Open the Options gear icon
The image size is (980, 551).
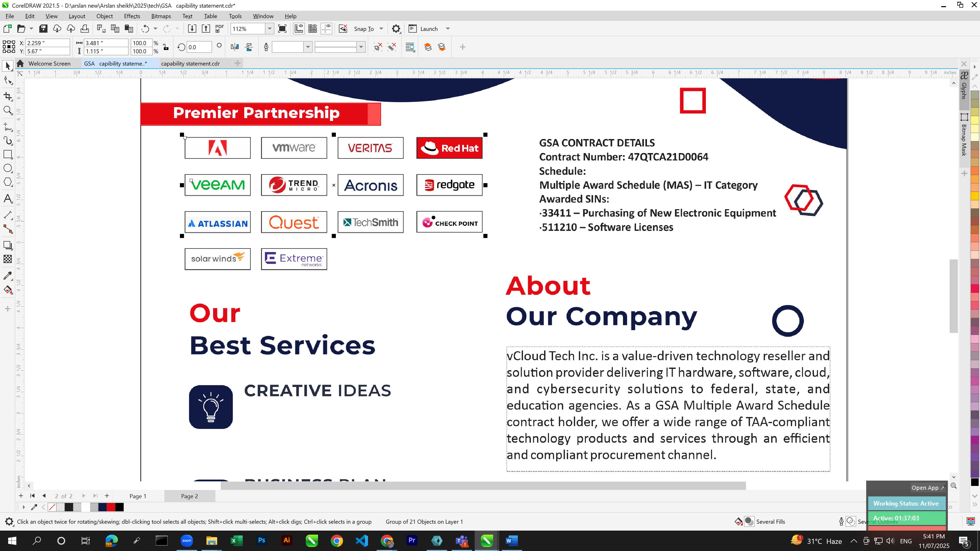[396, 29]
